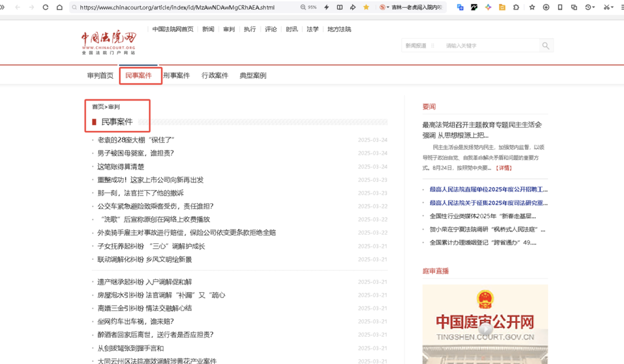Click the browser reload button
This screenshot has width=624, height=364.
click(x=45, y=7)
